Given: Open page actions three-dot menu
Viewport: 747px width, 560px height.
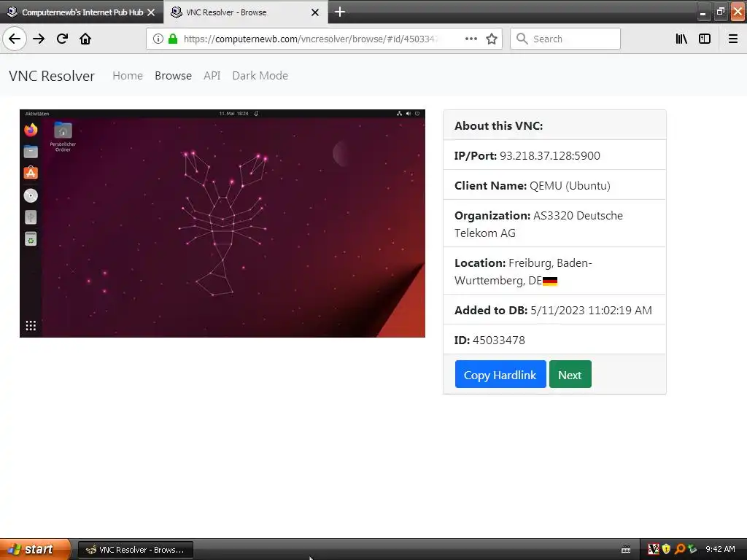Looking at the screenshot, I should 471,39.
